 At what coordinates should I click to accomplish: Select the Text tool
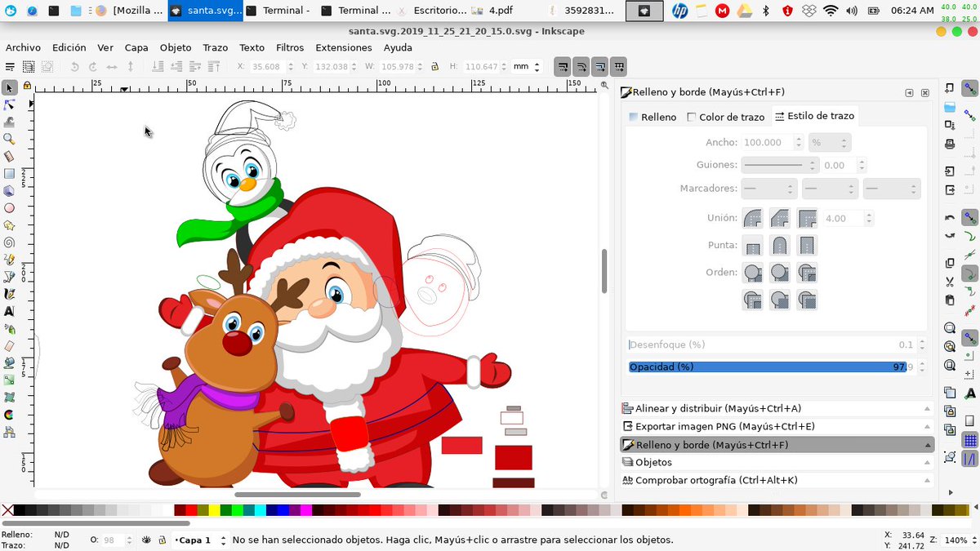pyautogui.click(x=10, y=311)
